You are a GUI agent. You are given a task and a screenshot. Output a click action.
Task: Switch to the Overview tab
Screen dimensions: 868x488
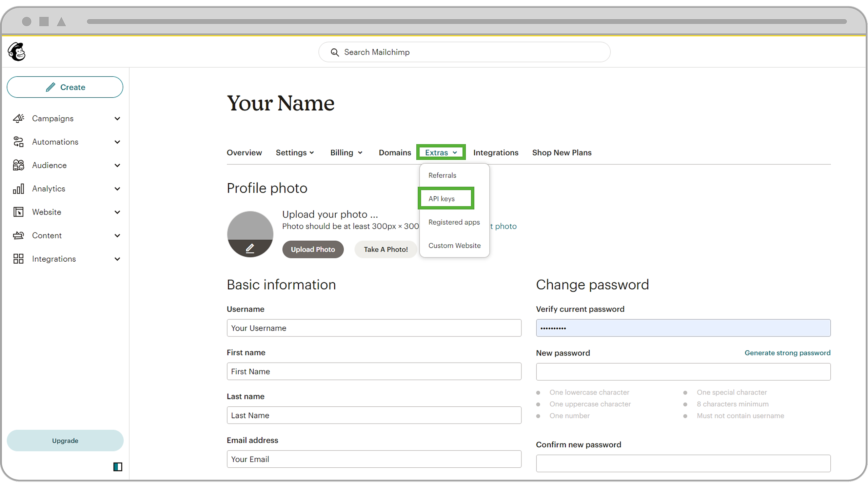[x=244, y=152]
